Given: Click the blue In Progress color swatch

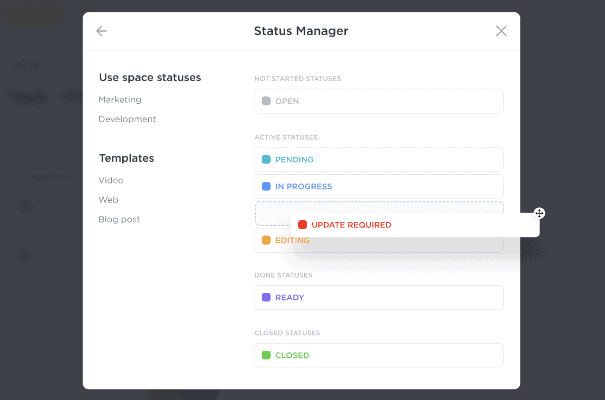Looking at the screenshot, I should [266, 186].
